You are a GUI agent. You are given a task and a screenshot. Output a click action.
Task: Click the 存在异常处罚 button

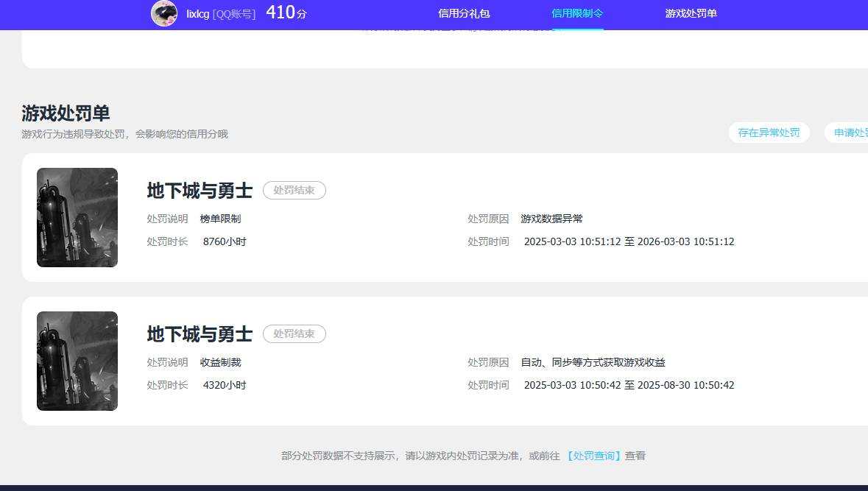[769, 133]
